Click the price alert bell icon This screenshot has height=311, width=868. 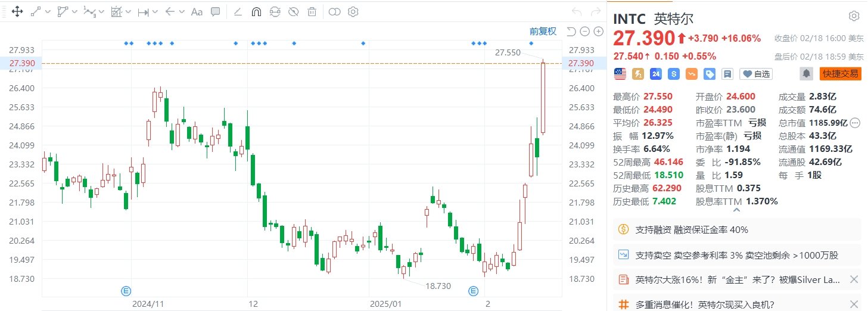pyautogui.click(x=806, y=74)
